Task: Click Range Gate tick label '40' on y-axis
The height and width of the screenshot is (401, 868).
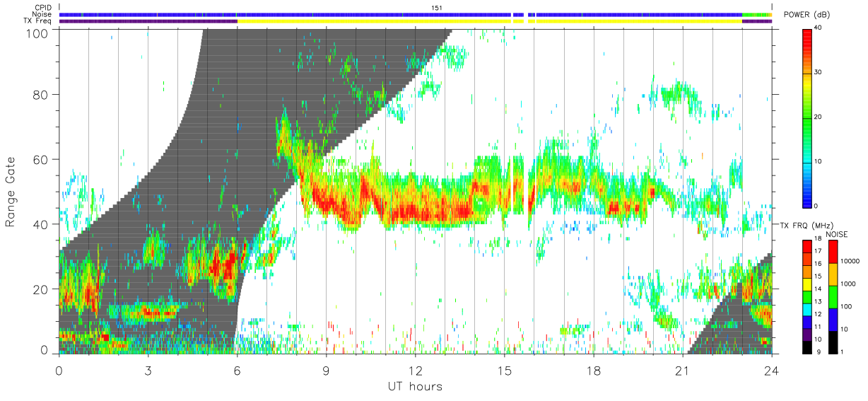Action: pyautogui.click(x=41, y=224)
